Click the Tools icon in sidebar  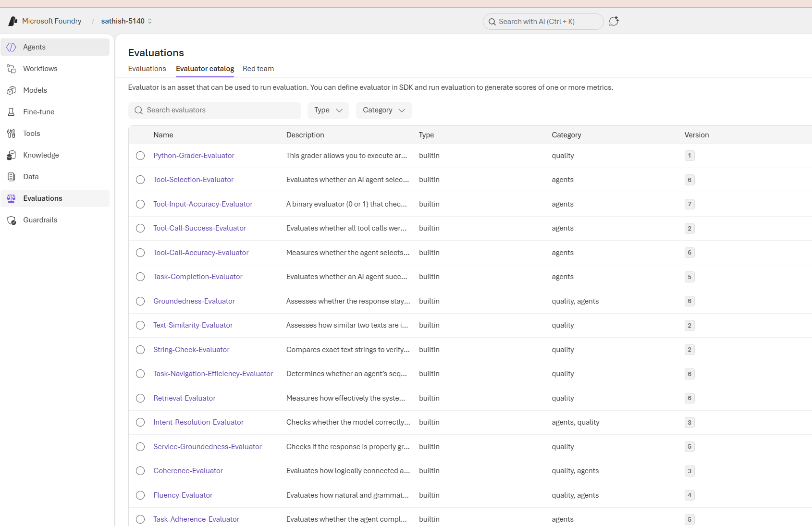[x=12, y=134]
